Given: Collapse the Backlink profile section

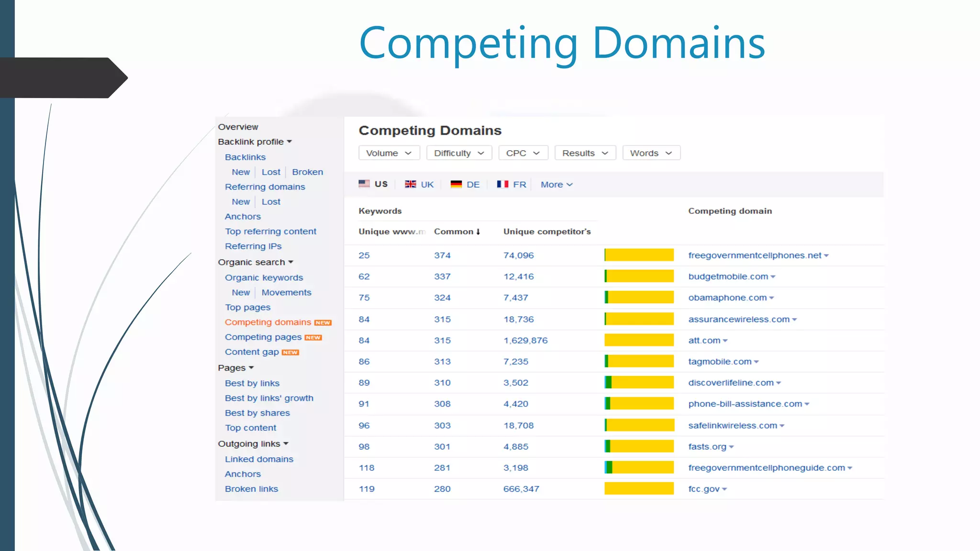Looking at the screenshot, I should 255,142.
